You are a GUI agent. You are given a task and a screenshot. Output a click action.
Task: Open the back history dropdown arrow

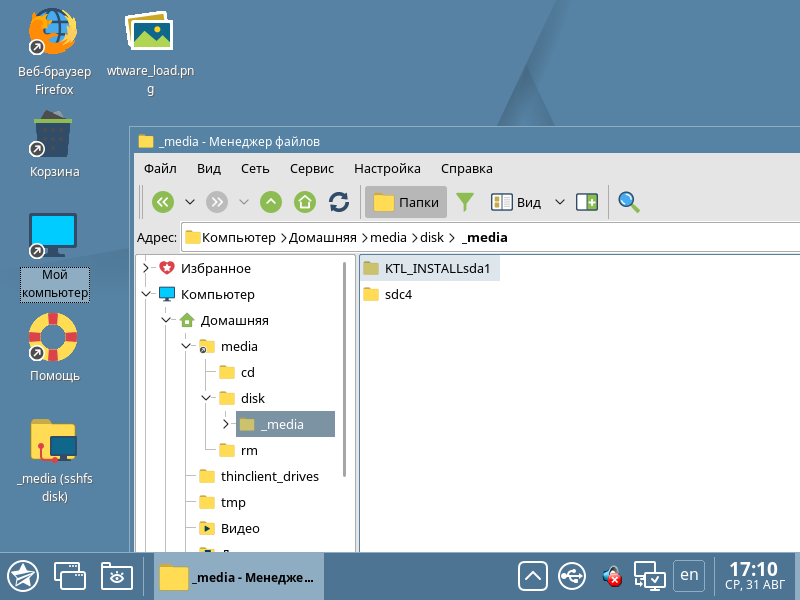click(190, 202)
